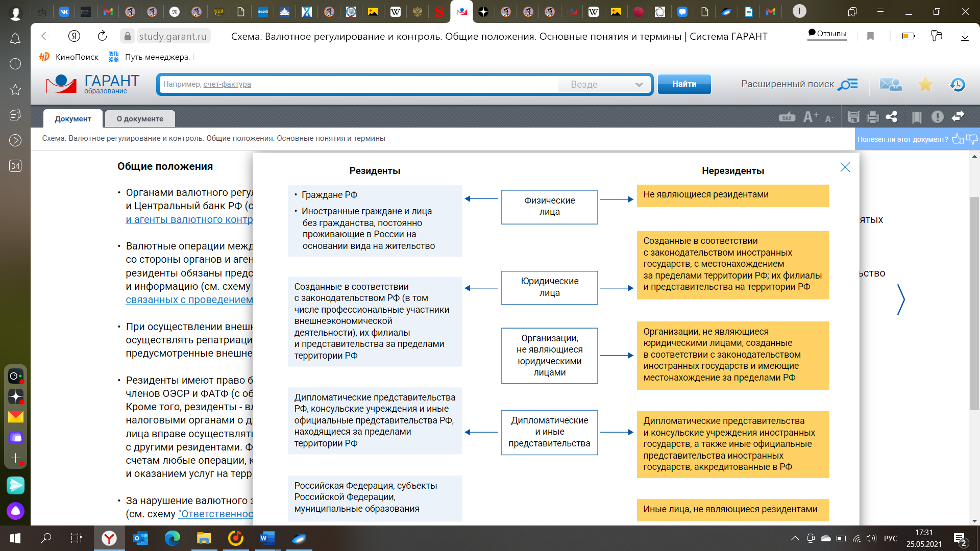The width and height of the screenshot is (980, 551).
Task: Click the Найти search button
Action: click(x=684, y=84)
